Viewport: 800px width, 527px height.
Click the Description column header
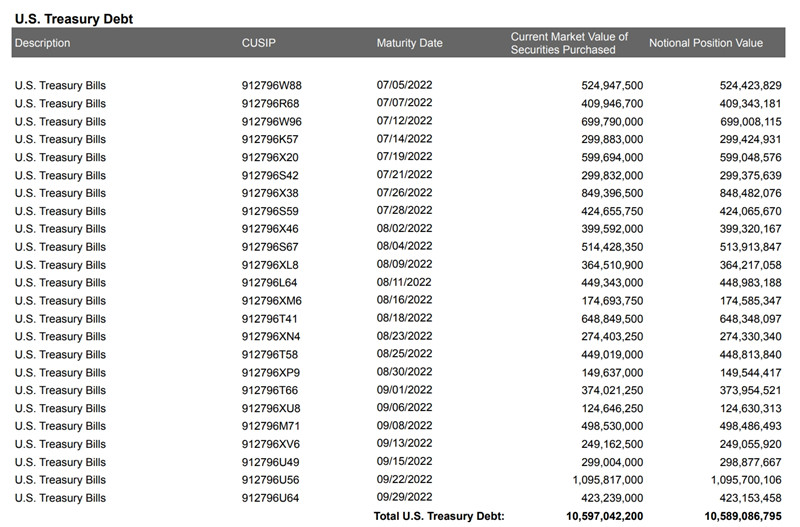[42, 43]
